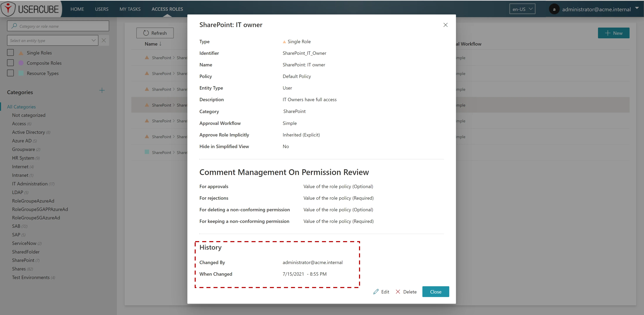Open the USERS menu
Viewport: 644px width, 315px height.
tap(102, 9)
